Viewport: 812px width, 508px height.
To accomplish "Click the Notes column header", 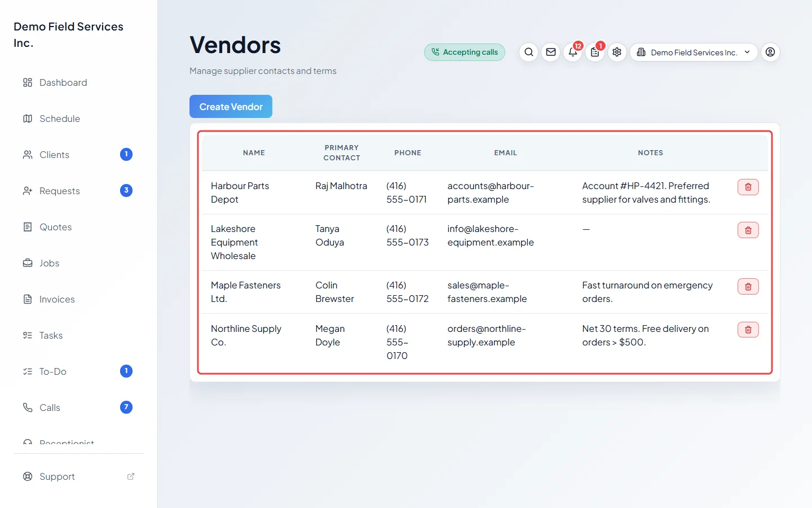I will tap(650, 153).
